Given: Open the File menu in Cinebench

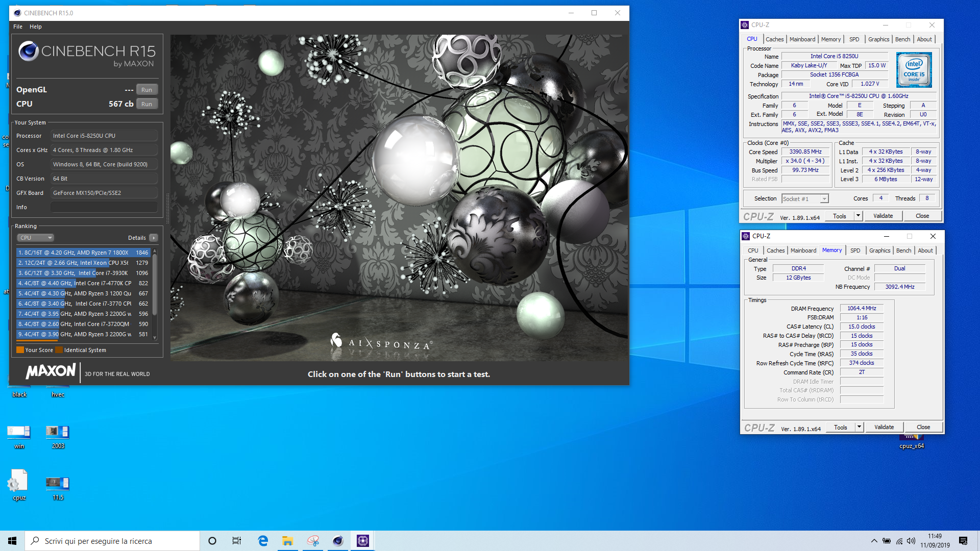Looking at the screenshot, I should coord(18,27).
